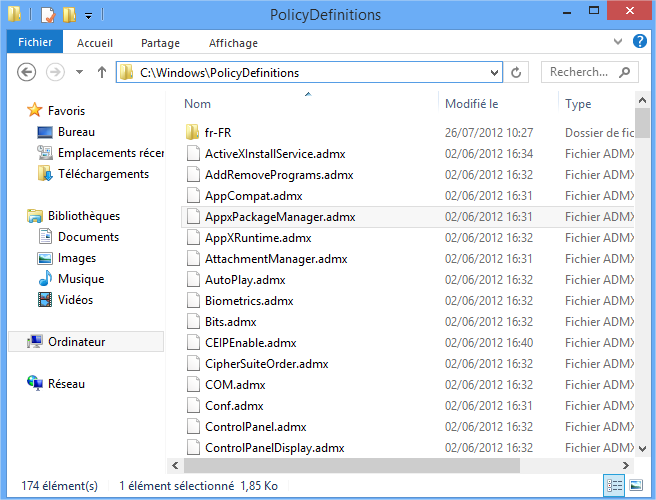
Task: Go up one folder level
Action: (x=102, y=72)
